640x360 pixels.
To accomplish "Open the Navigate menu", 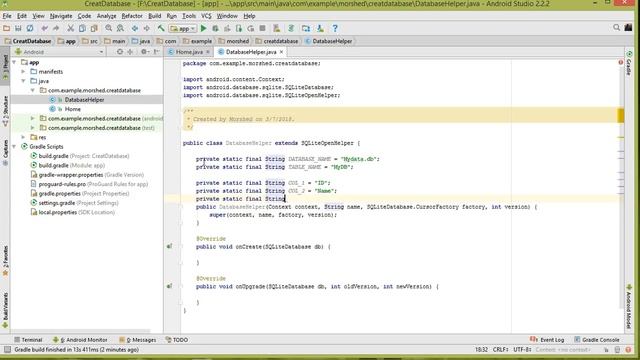I will (x=61, y=16).
